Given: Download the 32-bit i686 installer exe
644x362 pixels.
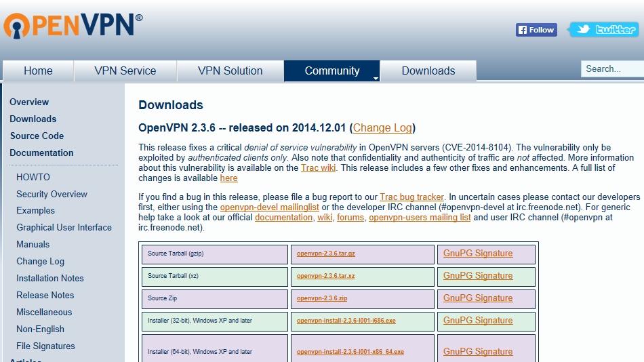Looking at the screenshot, I should tap(346, 321).
